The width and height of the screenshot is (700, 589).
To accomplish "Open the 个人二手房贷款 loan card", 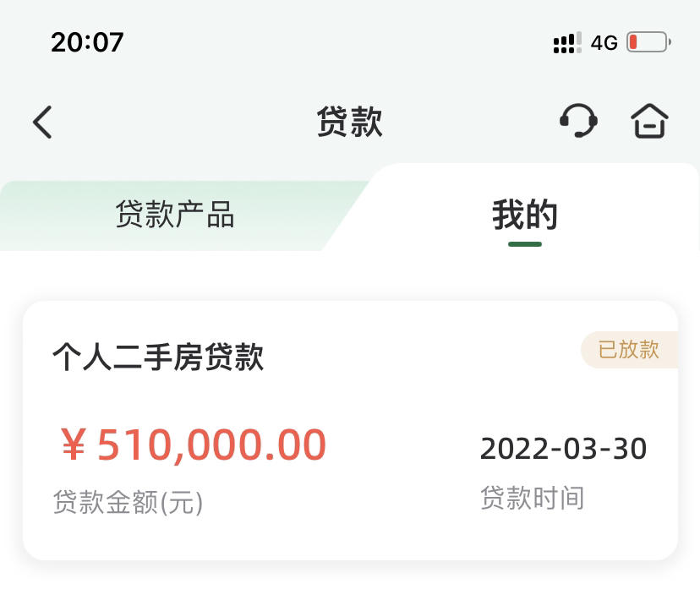I will click(350, 430).
